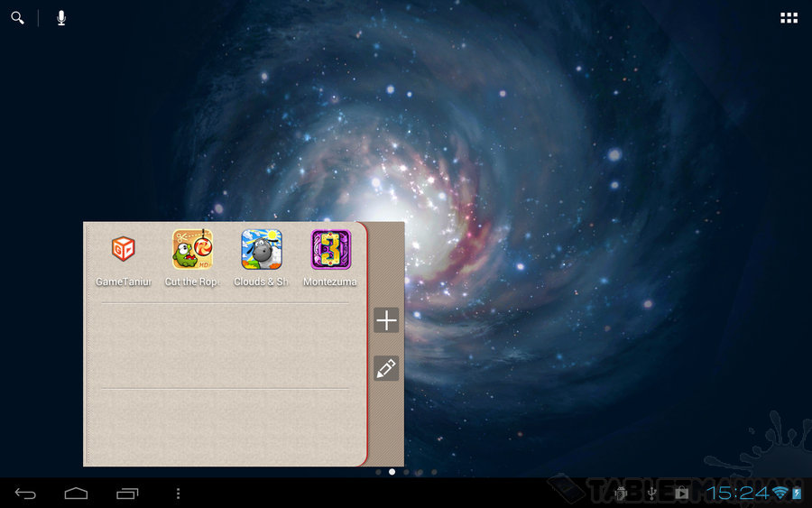Viewport: 812px width, 508px height.
Task: Open the Cut the Rope game
Action: click(192, 250)
